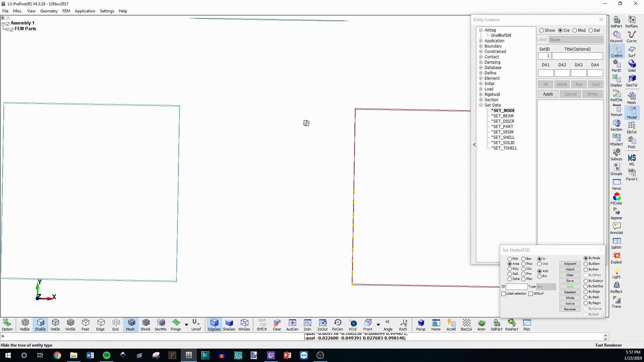Reset view with the Home button
644x362 pixels.
436,324
